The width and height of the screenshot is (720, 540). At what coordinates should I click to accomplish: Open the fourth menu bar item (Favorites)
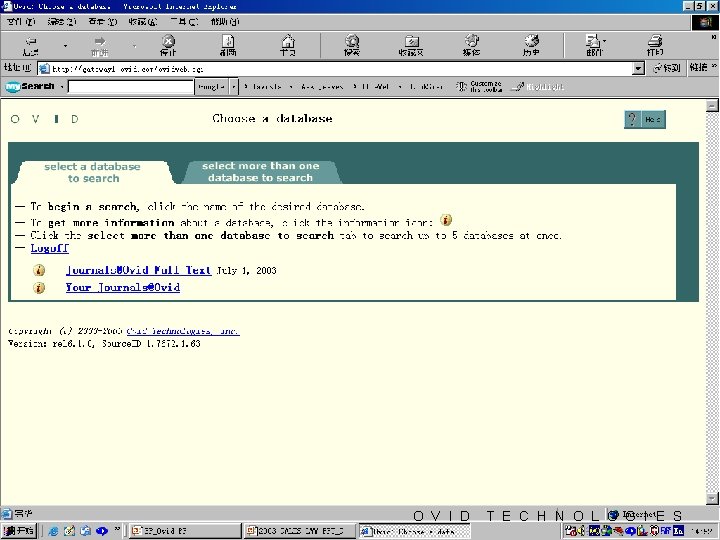pos(143,22)
